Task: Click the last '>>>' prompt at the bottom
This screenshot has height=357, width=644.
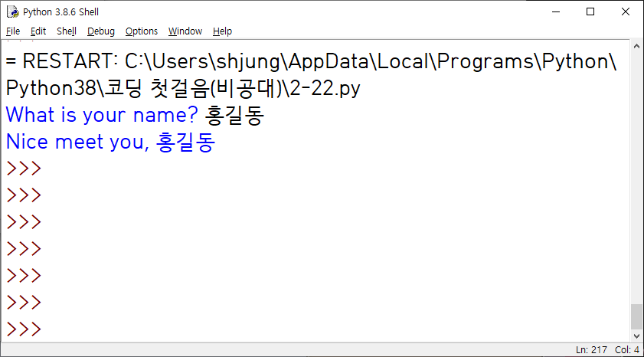Action: [24, 329]
